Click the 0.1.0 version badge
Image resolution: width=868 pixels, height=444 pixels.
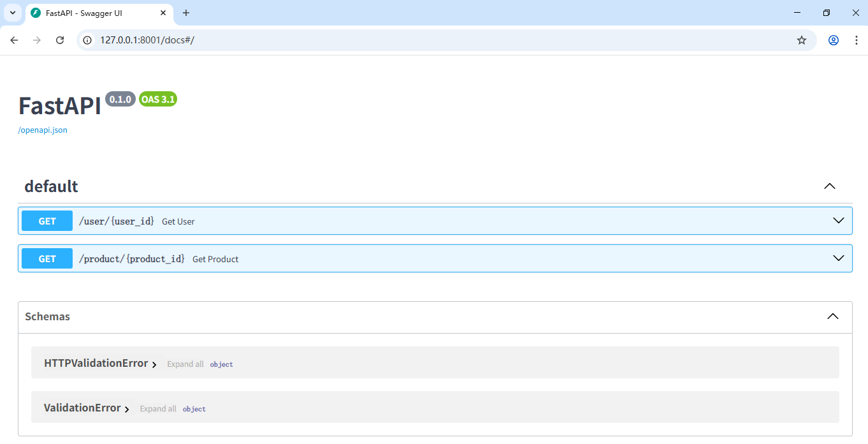120,99
